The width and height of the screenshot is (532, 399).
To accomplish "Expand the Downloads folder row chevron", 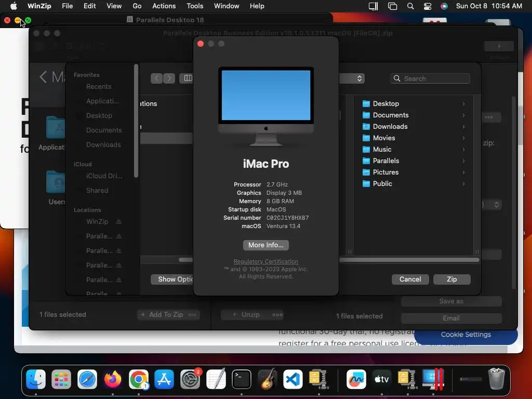I will pos(463,127).
